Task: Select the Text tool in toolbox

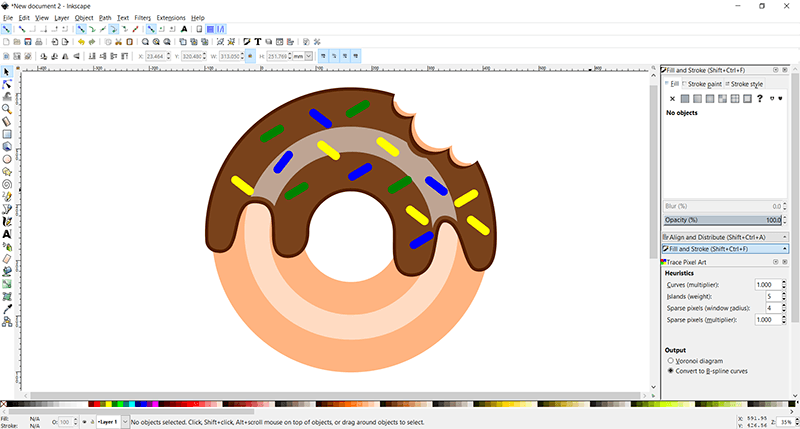Action: pos(7,234)
